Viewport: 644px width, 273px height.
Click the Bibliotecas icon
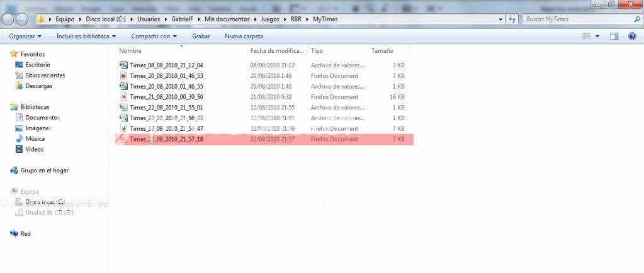click(14, 107)
